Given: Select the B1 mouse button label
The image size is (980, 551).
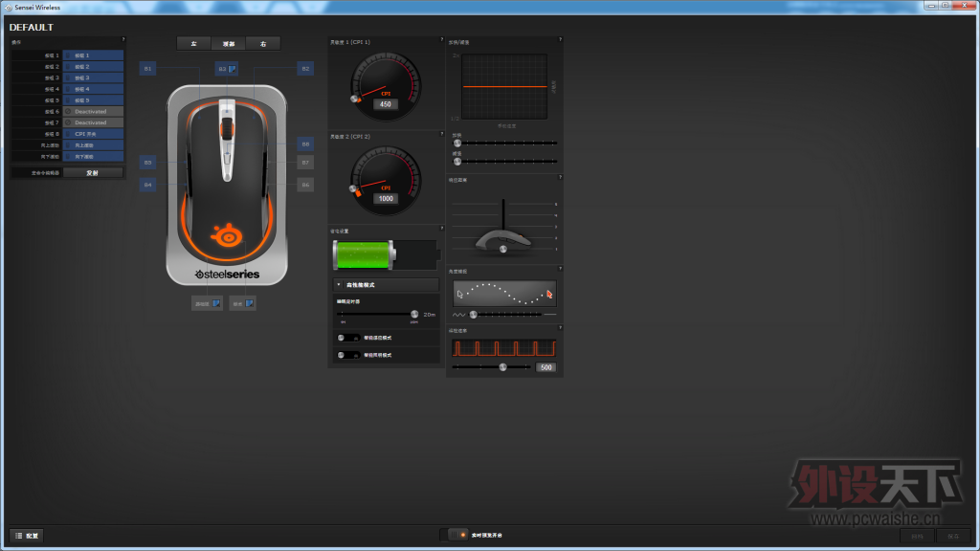Looking at the screenshot, I should [147, 69].
